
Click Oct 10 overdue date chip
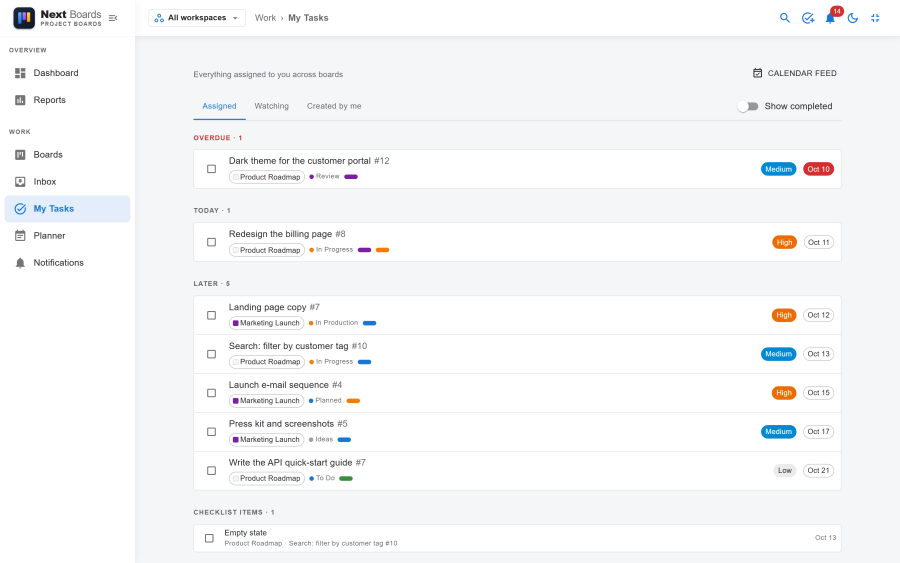tap(818, 169)
